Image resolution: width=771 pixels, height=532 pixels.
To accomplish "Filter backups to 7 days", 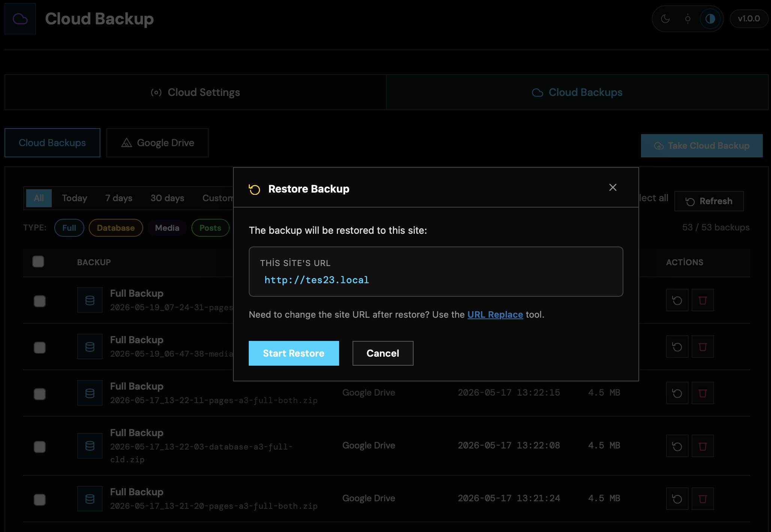I will 119,198.
